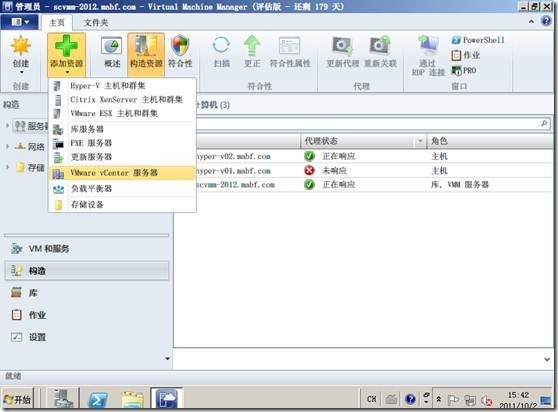Select PXE 服务器 from the menu

point(122,143)
